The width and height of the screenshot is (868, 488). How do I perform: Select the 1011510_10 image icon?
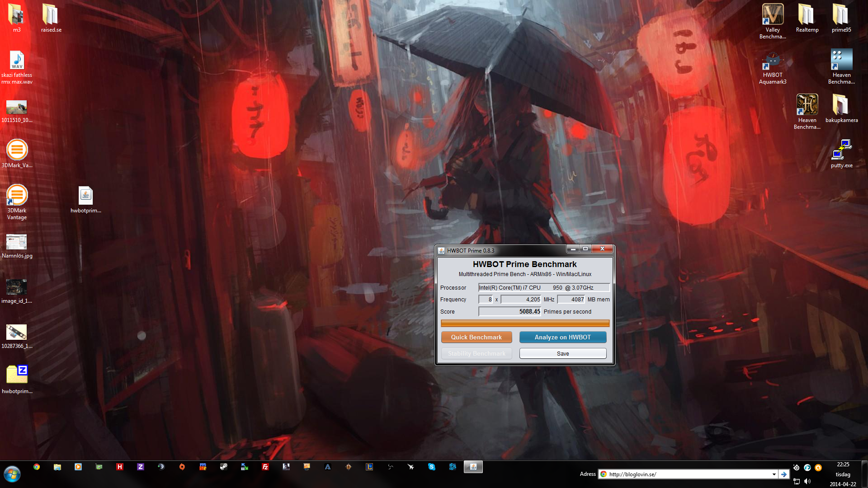17,111
